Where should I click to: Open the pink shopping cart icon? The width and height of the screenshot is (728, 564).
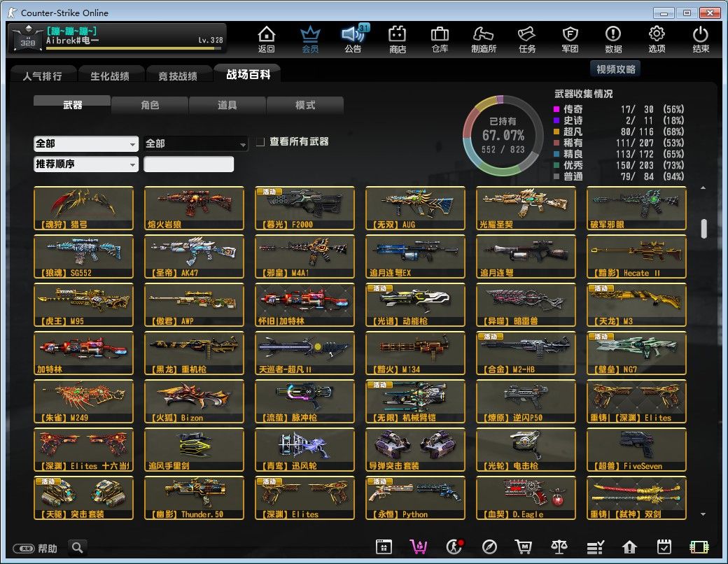[419, 547]
